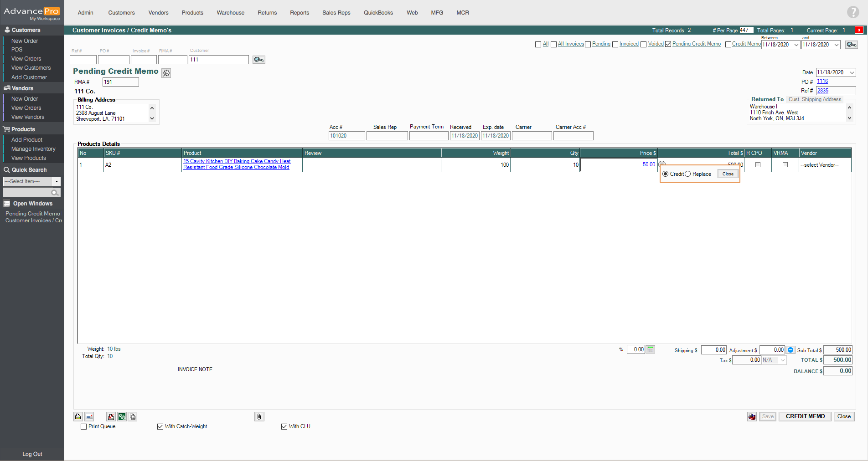Viewport: 868px width, 461px height.
Task: Uncheck the With Catch-Weight checkbox
Action: [160, 426]
